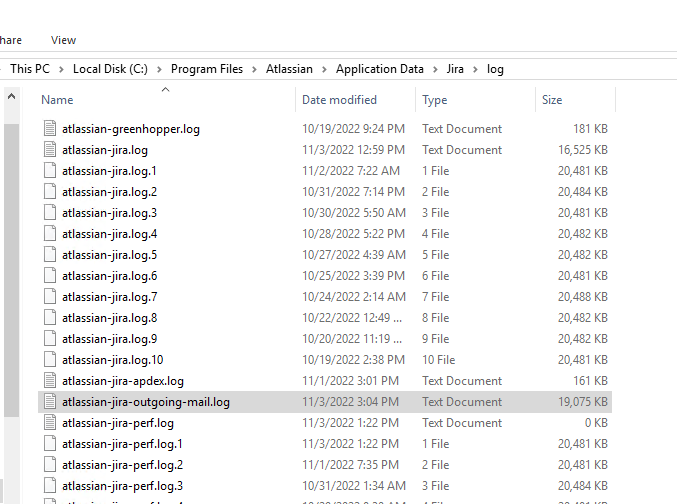Viewport: 677px width, 504px height.
Task: Expand chevron after Atlassian breadcrumb
Action: tap(324, 70)
